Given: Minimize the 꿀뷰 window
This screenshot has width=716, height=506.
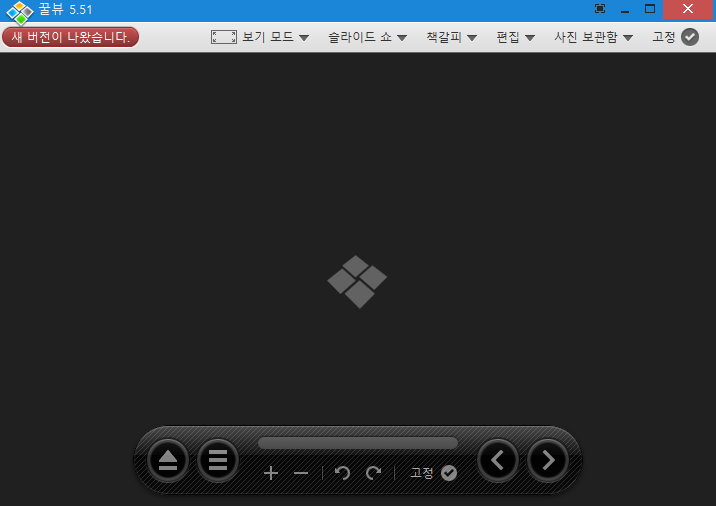Looking at the screenshot, I should (x=625, y=10).
